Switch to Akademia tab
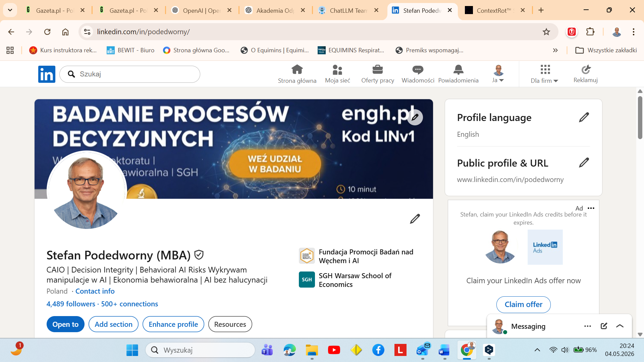This screenshot has width=644, height=362. 275,10
